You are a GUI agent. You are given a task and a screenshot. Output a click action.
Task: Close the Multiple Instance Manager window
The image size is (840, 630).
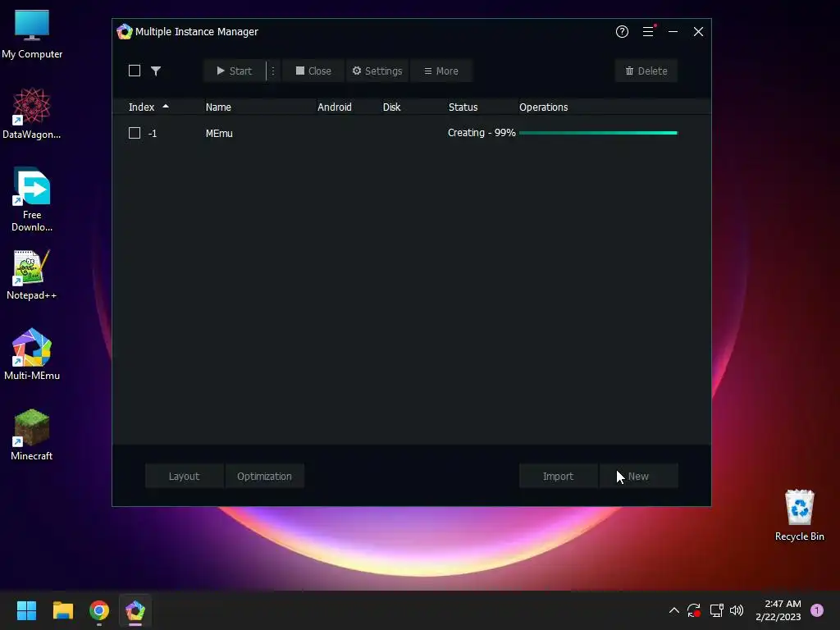(x=698, y=32)
